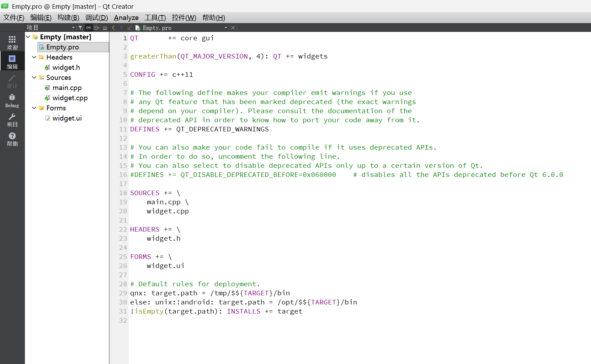Click the Sources folder label
This screenshot has width=591, height=364.
[x=59, y=77]
